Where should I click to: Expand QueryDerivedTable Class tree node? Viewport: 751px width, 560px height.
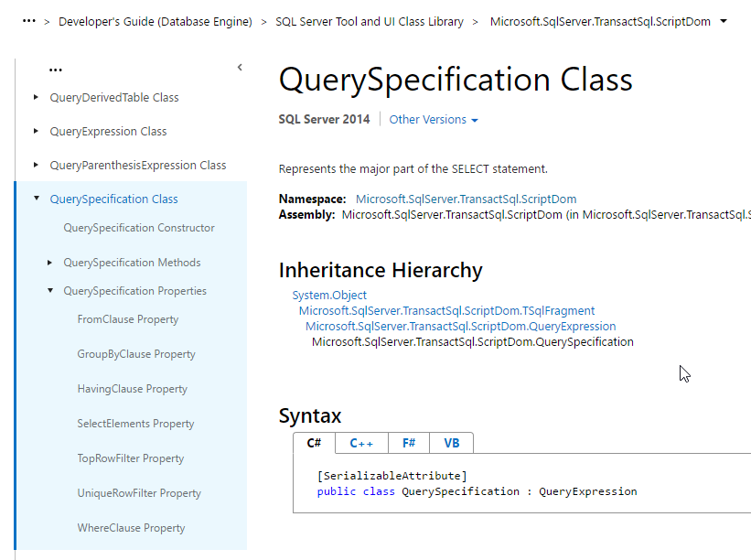37,97
